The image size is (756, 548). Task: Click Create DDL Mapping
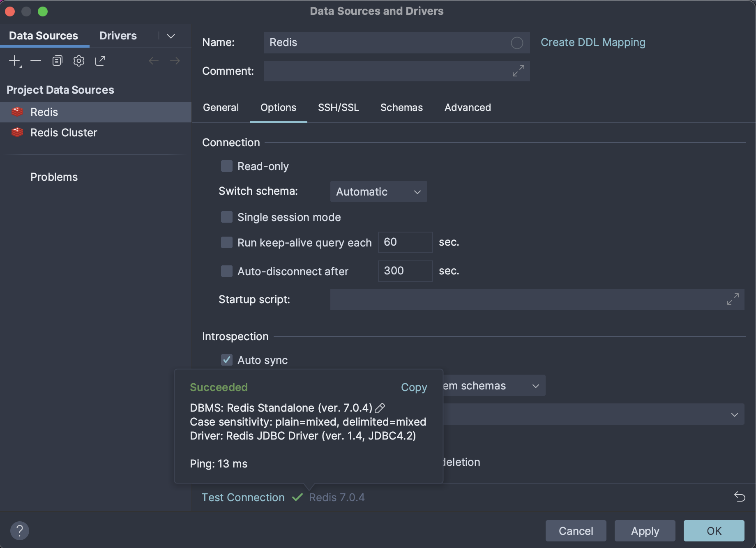pos(593,42)
